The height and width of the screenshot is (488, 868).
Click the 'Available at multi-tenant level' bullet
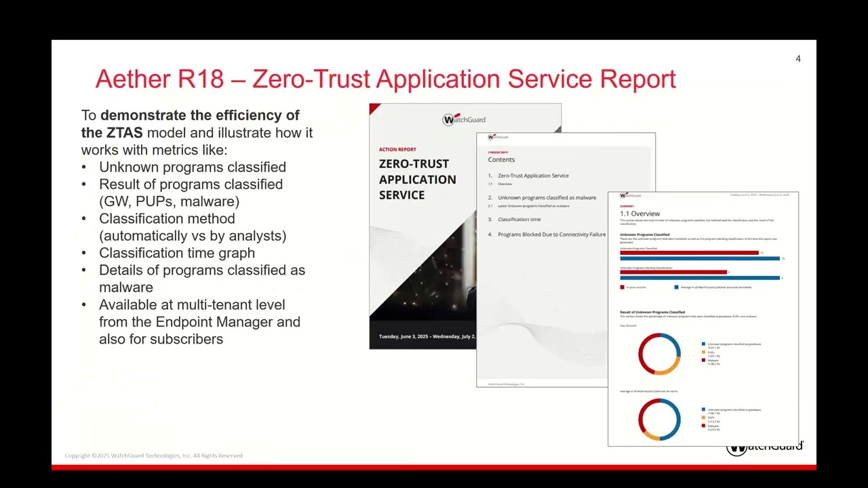click(x=199, y=322)
